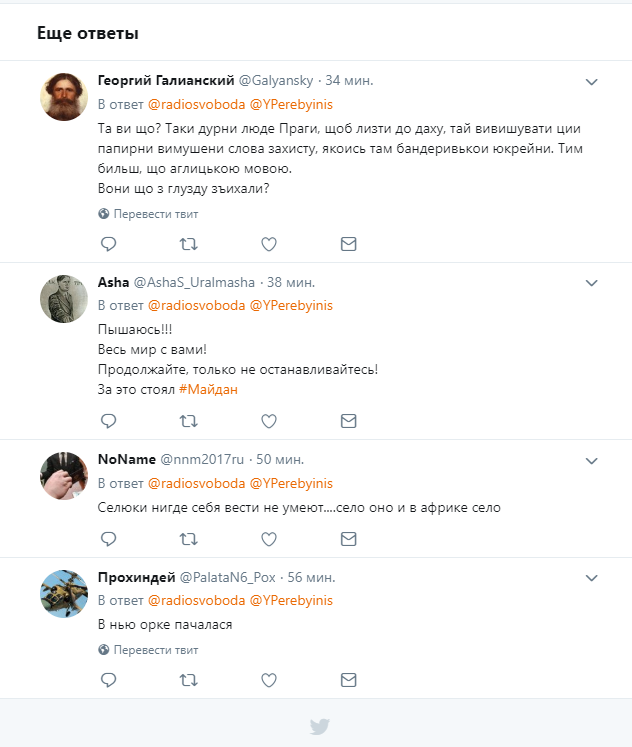Retweet Asha's tweet
The image size is (632, 747).
187,420
